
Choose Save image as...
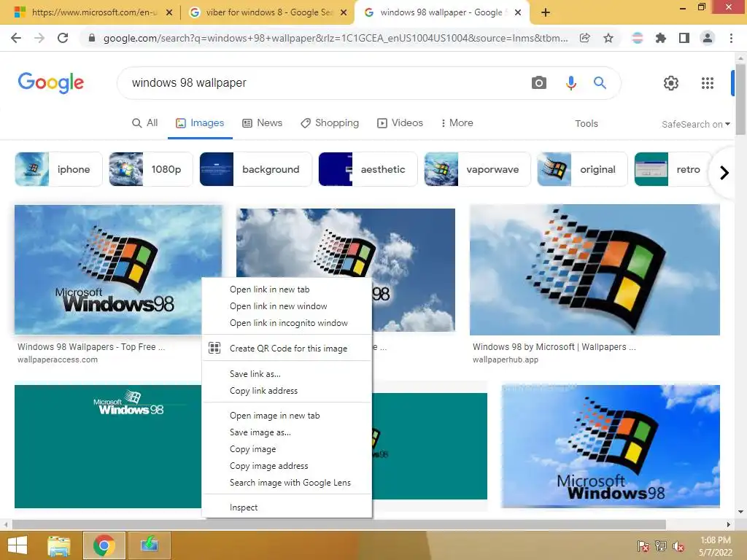[x=287, y=432]
